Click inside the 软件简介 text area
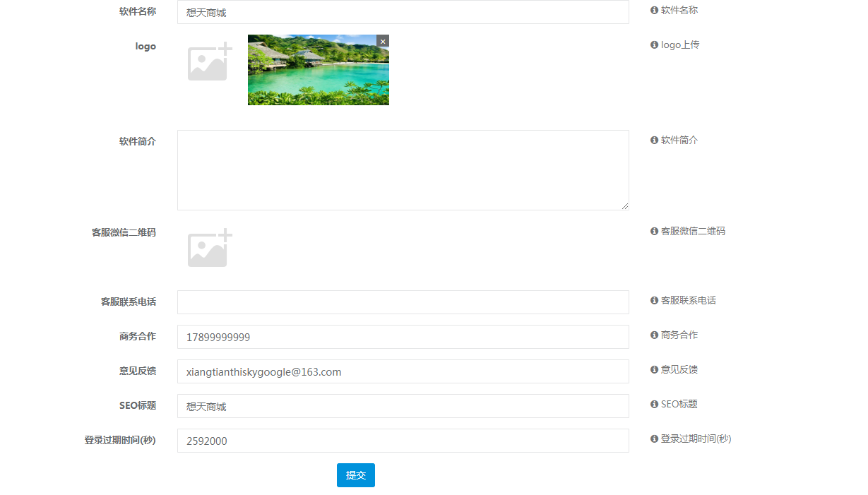868x495 pixels. [x=403, y=170]
